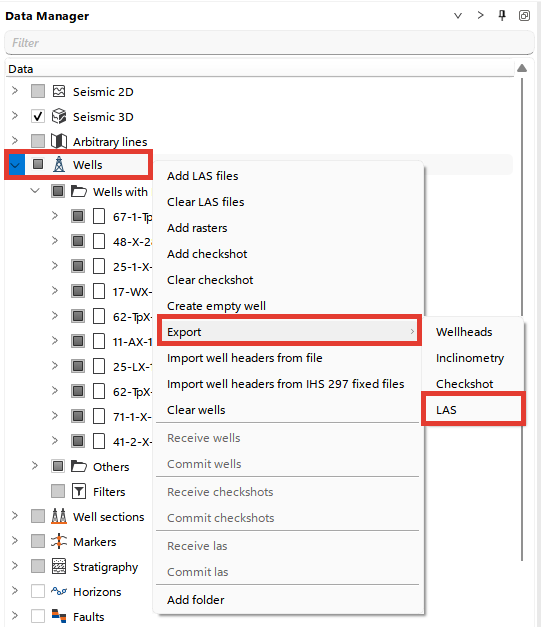Click the Markers icon

coord(59,541)
